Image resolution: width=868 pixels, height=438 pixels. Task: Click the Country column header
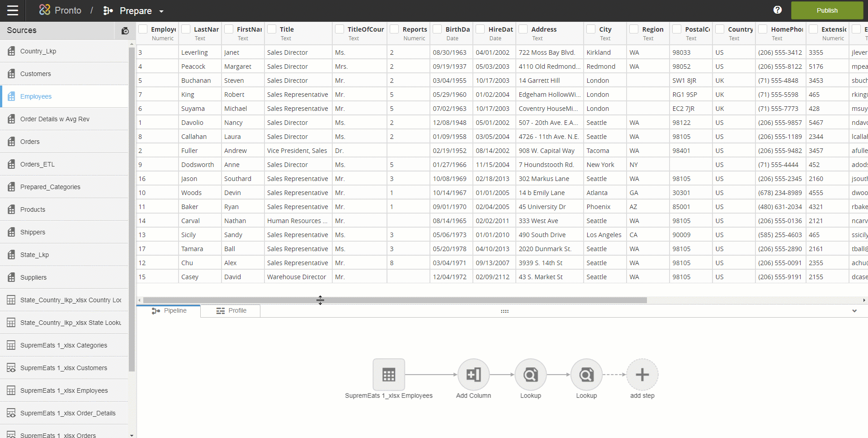pos(734,33)
